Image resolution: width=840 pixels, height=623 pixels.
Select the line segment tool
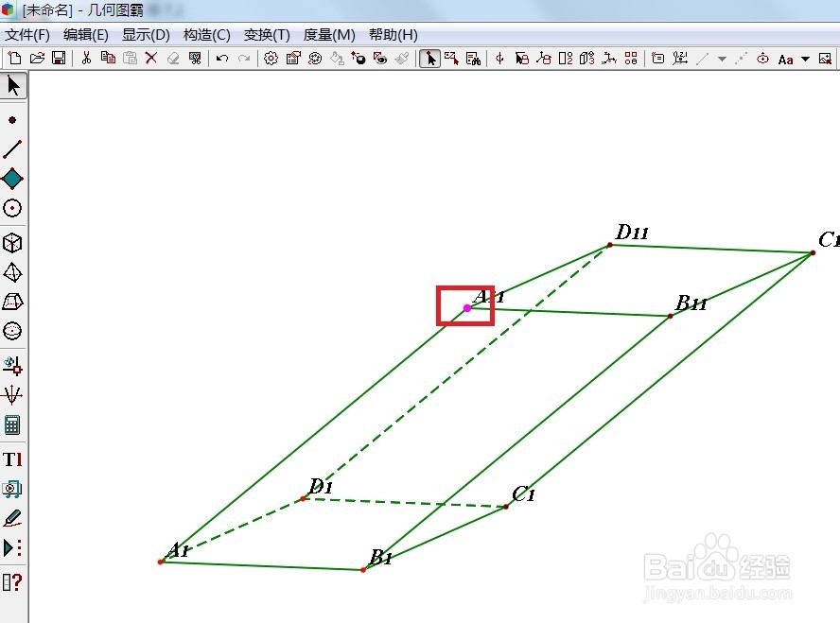point(12,149)
